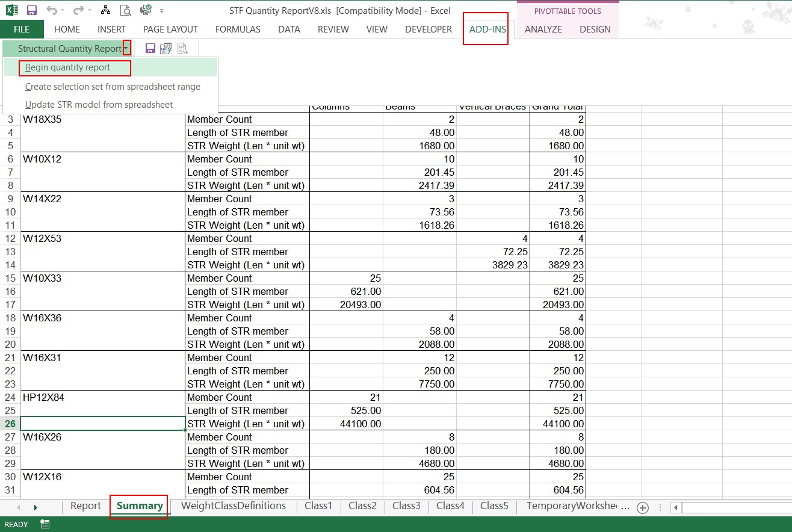The image size is (792, 532).
Task: Open the TemporaryWorksheet sheet tab
Action: (x=572, y=506)
